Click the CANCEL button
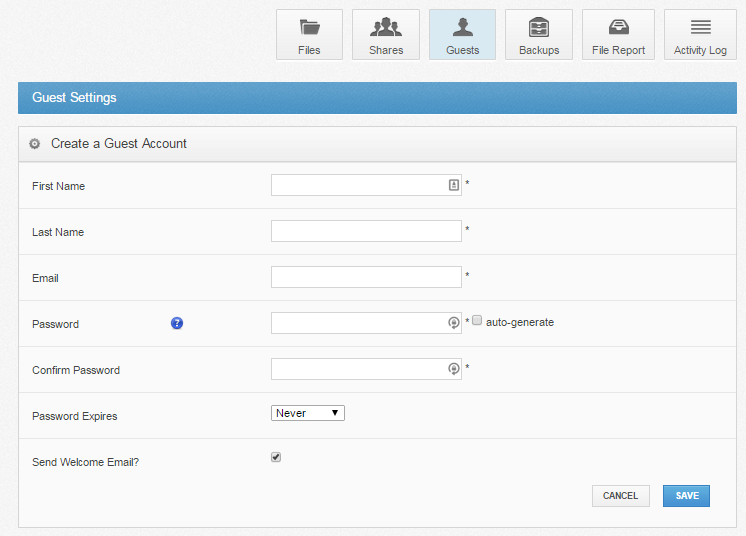 point(621,496)
